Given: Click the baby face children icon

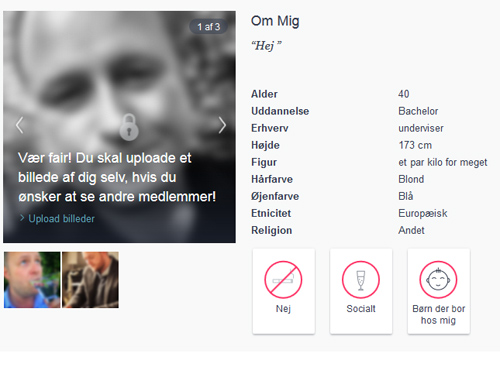Looking at the screenshot, I should (438, 279).
